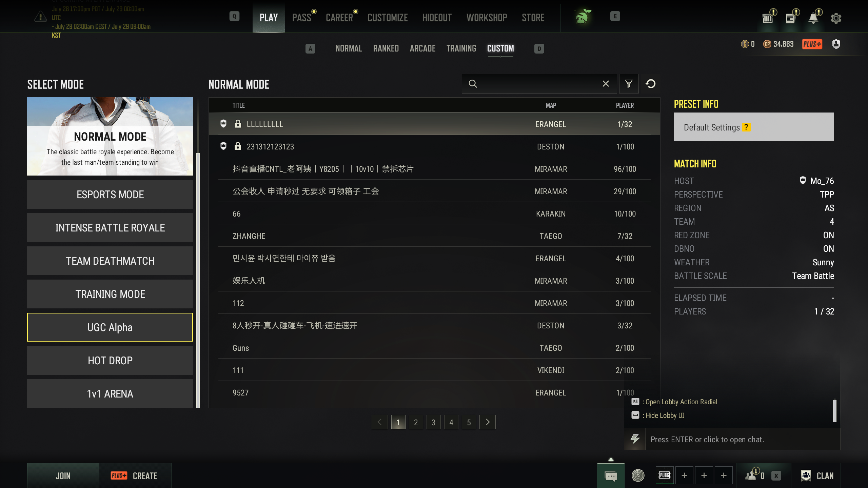Image resolution: width=868 pixels, height=488 pixels.
Task: Select the NORMAL MODE thumbnail card
Action: point(110,136)
